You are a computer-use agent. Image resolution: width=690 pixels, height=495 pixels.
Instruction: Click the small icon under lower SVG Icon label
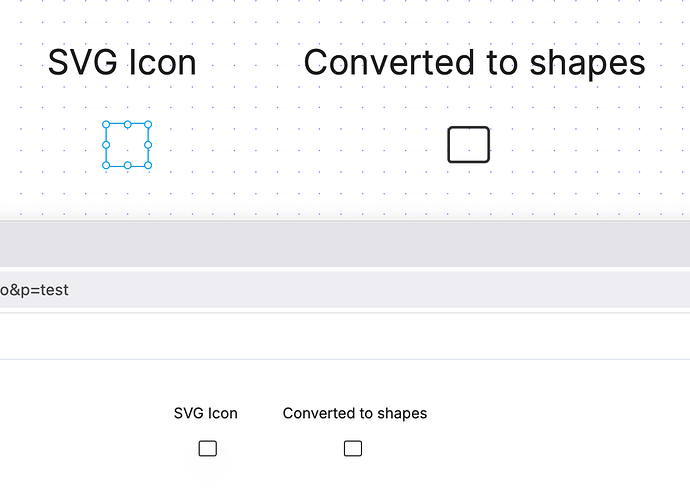pyautogui.click(x=207, y=448)
